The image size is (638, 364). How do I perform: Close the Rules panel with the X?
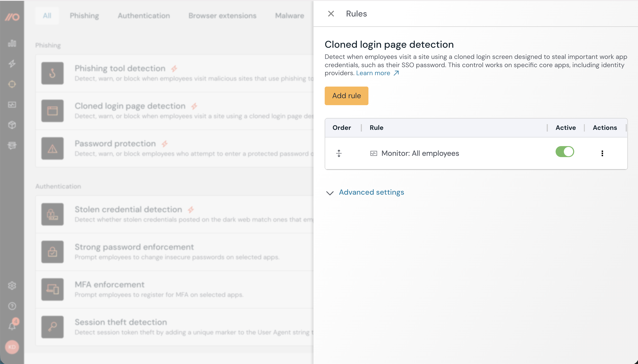pos(331,14)
